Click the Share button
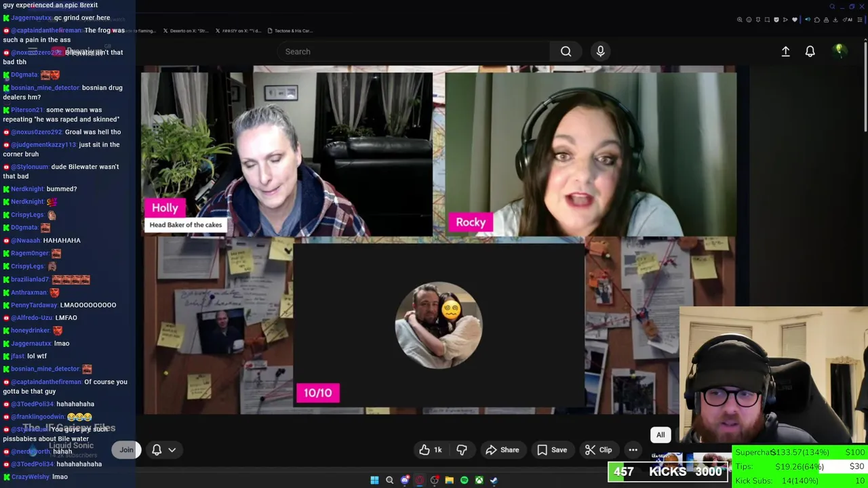 click(x=502, y=450)
